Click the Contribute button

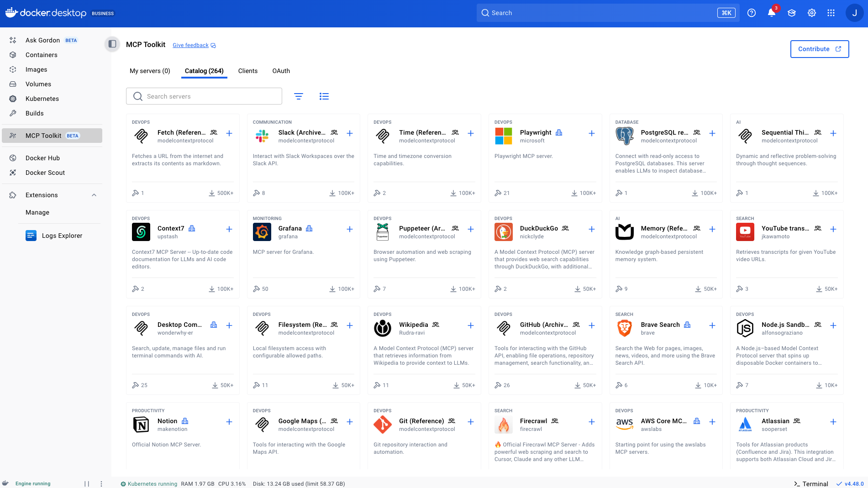819,49
